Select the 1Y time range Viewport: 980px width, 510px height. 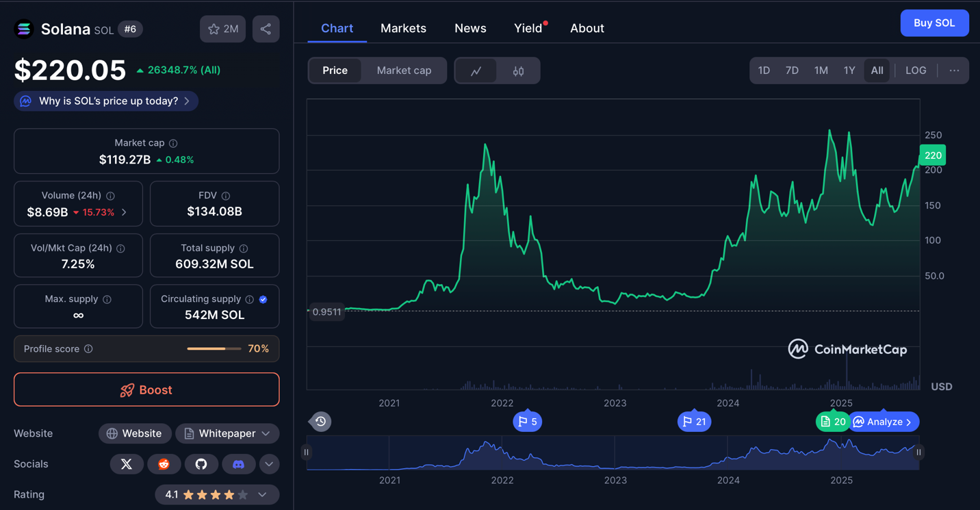point(849,71)
